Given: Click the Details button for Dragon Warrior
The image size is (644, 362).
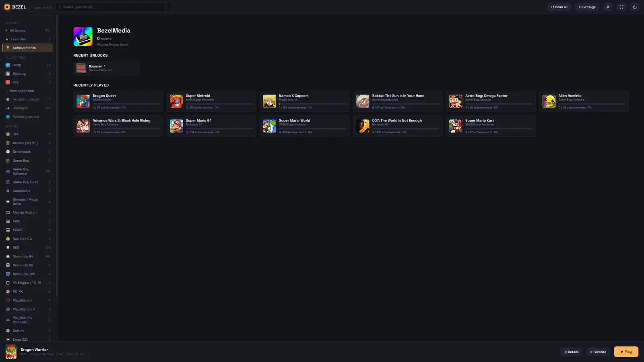Looking at the screenshot, I should [571, 352].
